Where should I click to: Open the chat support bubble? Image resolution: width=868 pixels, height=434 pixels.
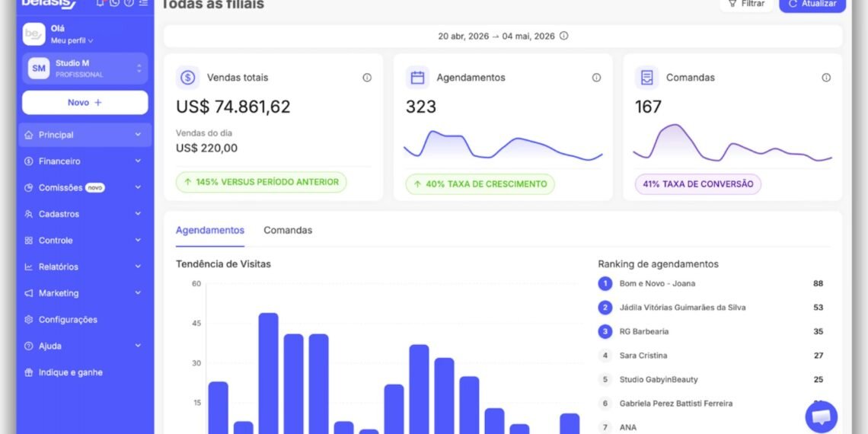(x=821, y=416)
